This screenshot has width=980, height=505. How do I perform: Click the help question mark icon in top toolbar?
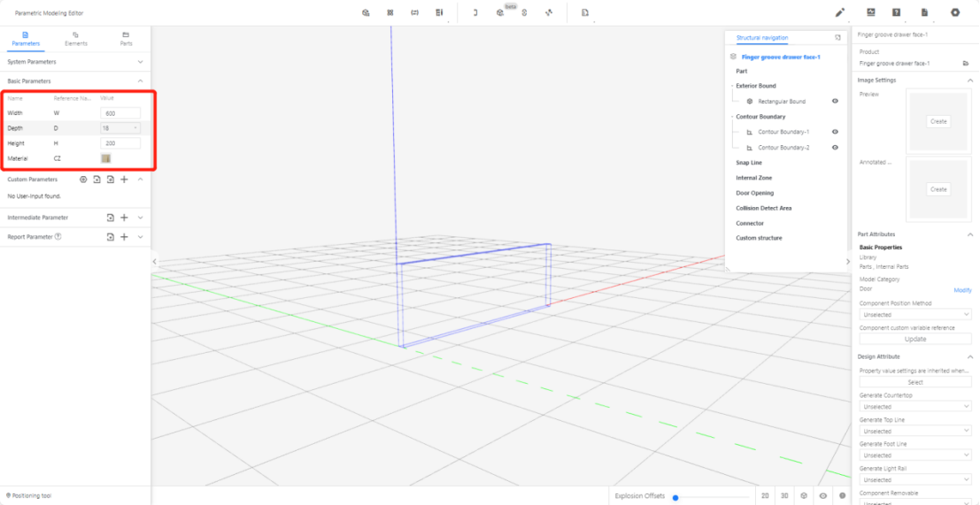897,13
